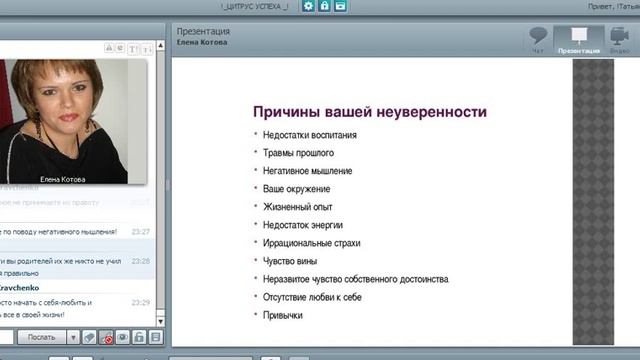Click the bullet Неразвитое чувство собственного достоинства
The height and width of the screenshot is (360, 640).
[x=356, y=279]
